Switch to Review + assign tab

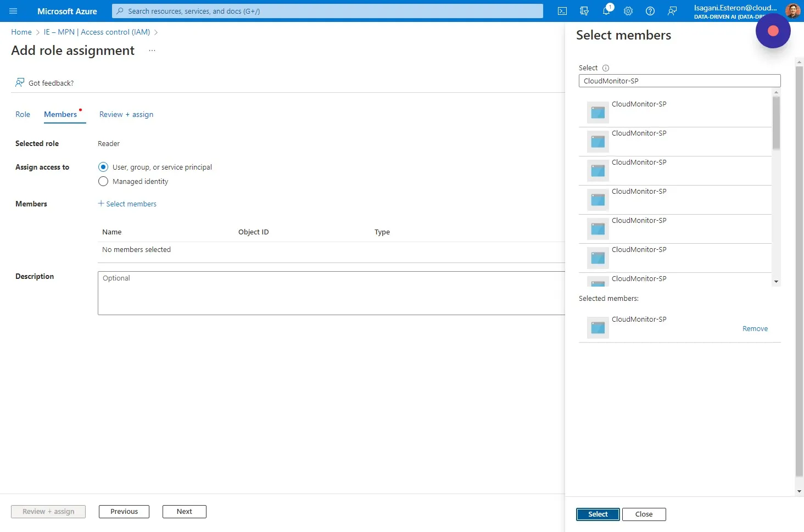(126, 114)
